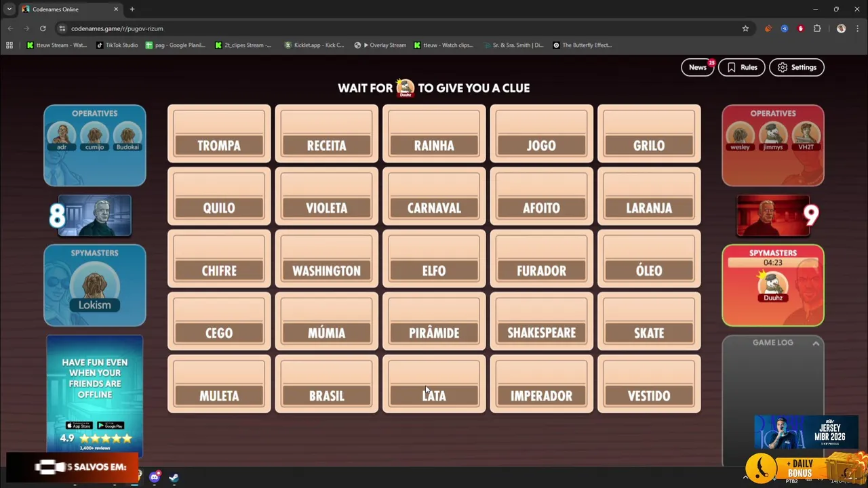Open the Chrome apps grid
The height and width of the screenshot is (488, 868).
[x=9, y=45]
